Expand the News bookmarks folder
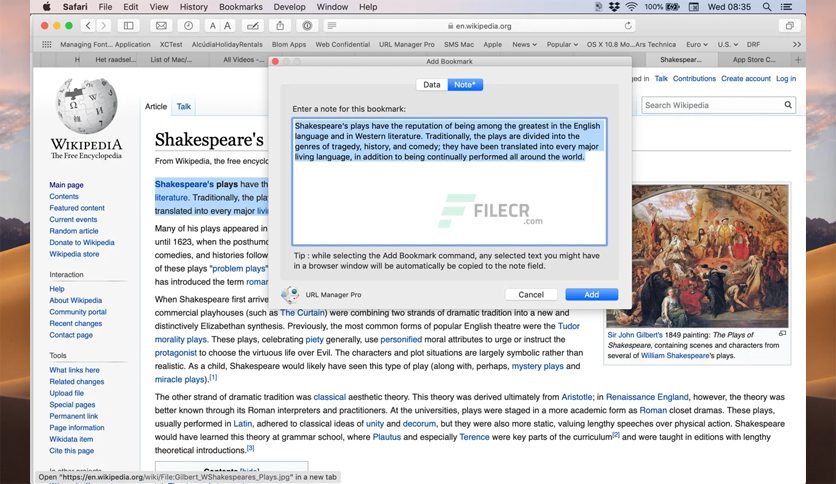Screen dimensions: 836x484 pos(524,44)
